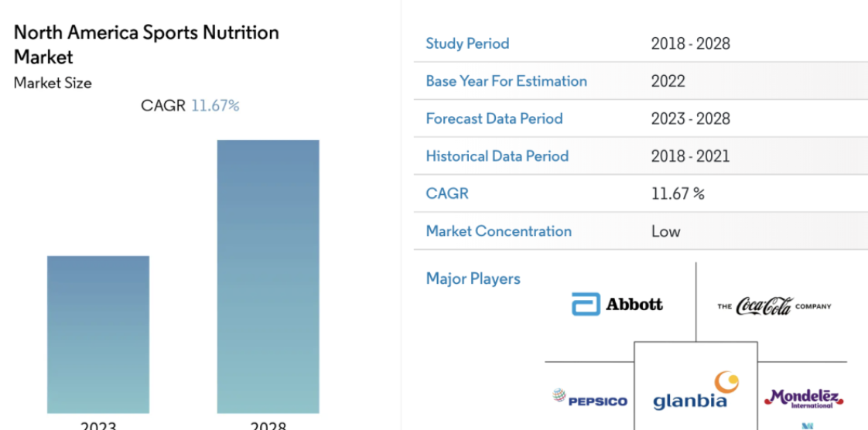Image resolution: width=868 pixels, height=430 pixels.
Task: Click the Low market concentration value
Action: [665, 230]
